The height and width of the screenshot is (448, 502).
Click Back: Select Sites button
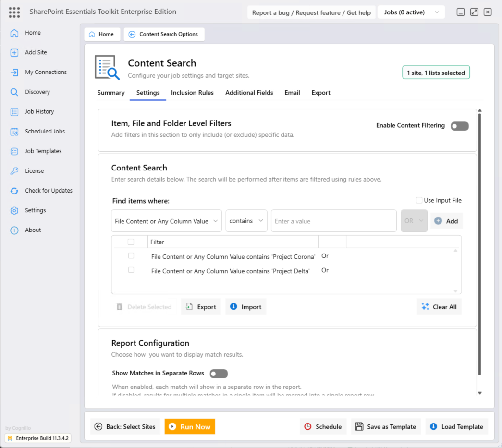point(125,426)
